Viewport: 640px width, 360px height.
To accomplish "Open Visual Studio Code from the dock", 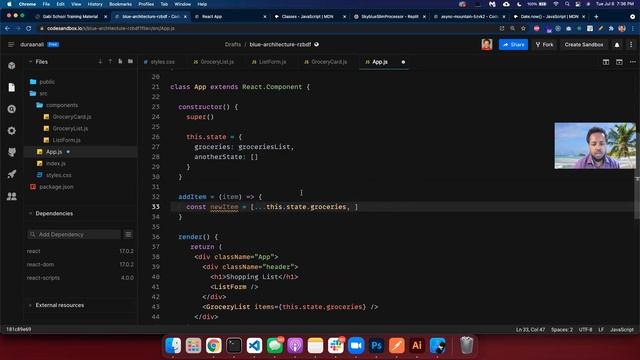I will click(254, 346).
